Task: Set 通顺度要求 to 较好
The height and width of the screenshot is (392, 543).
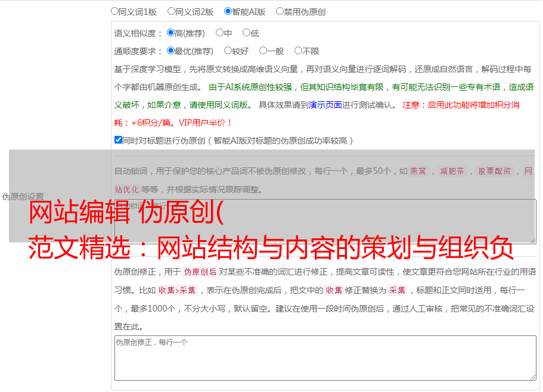Action: (x=228, y=51)
